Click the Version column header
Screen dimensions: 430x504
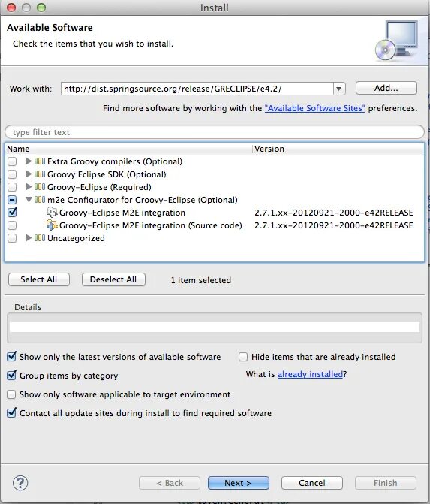coord(338,149)
